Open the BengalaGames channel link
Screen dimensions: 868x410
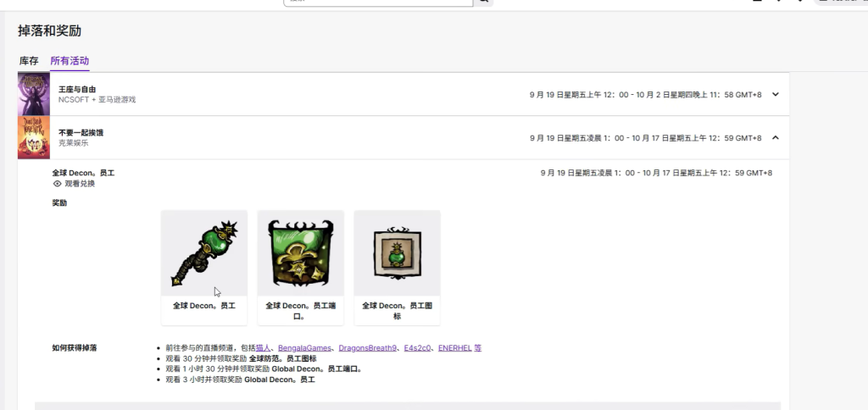pyautogui.click(x=304, y=348)
